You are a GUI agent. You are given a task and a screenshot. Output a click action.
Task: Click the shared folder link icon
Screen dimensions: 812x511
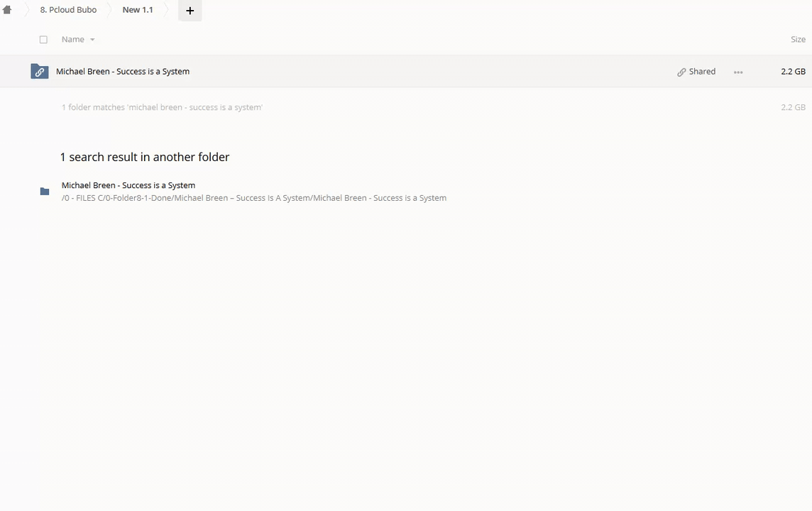click(40, 72)
